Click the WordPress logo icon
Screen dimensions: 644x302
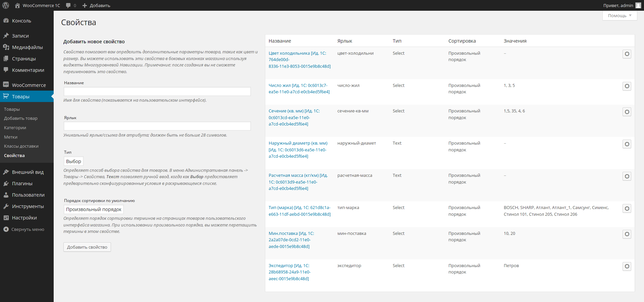tap(6, 5)
